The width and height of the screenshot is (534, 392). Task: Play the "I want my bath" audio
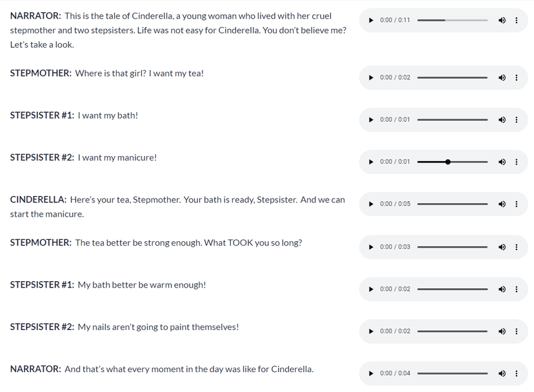371,119
